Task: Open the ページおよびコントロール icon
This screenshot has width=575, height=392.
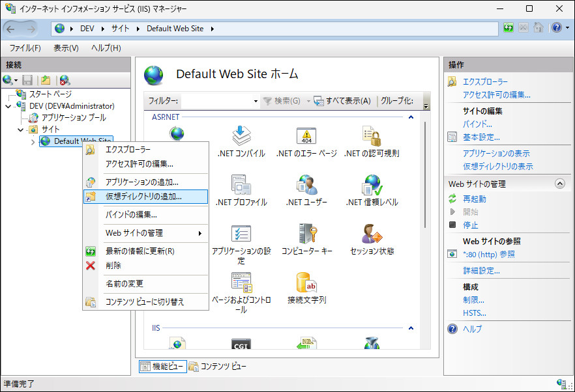Action: pos(241,293)
